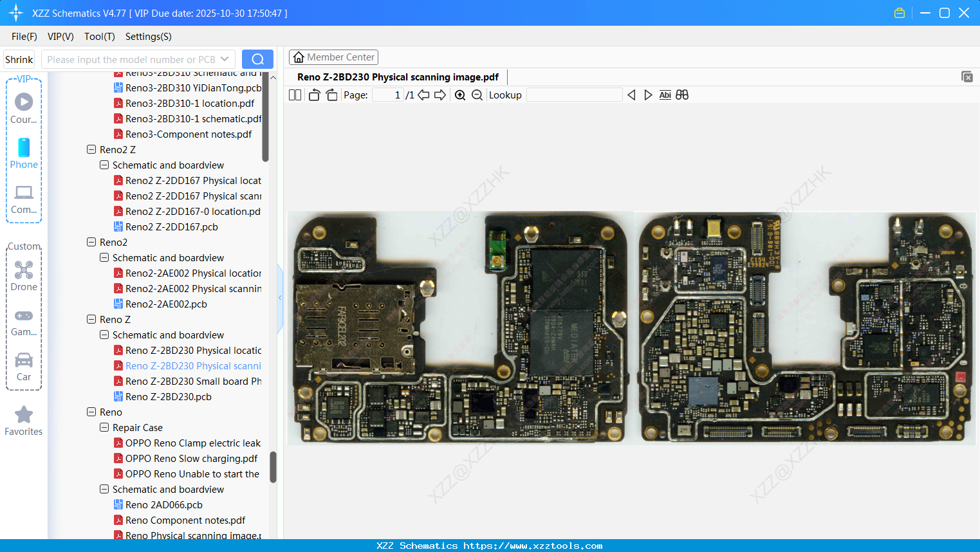Image resolution: width=980 pixels, height=552 pixels.
Task: Open the model number dropdown arrow
Action: (x=225, y=59)
